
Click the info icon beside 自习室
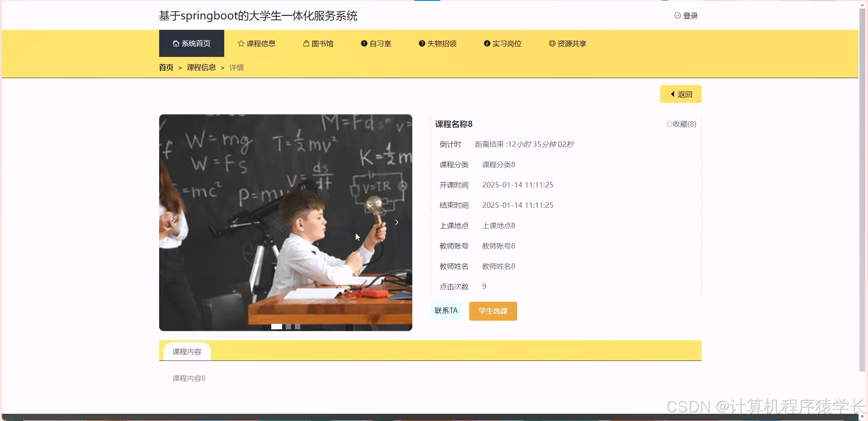[363, 43]
